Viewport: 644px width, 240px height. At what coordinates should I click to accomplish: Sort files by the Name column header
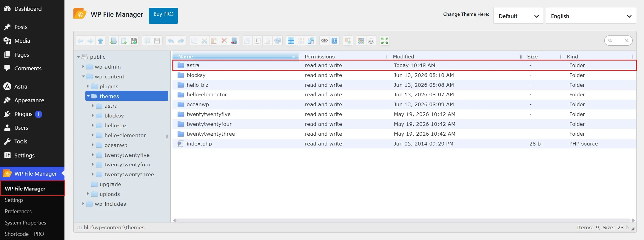pyautogui.click(x=235, y=57)
